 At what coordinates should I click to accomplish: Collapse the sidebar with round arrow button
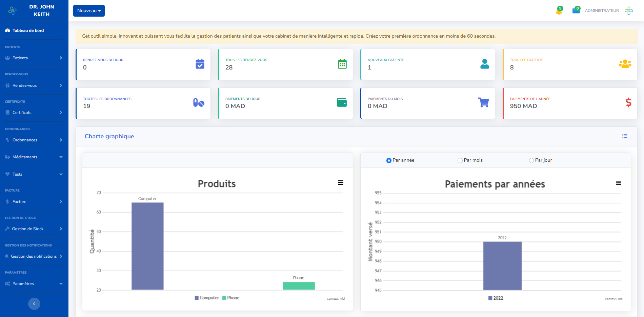pyautogui.click(x=34, y=304)
